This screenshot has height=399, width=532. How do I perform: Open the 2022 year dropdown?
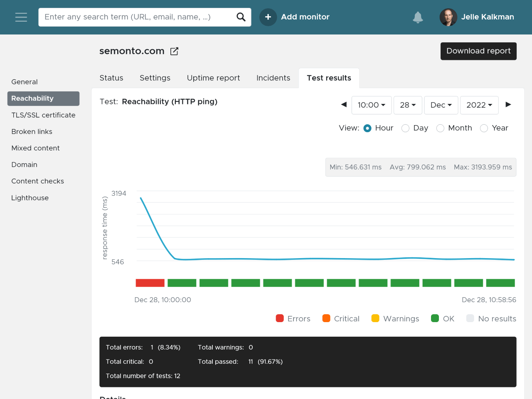coord(479,105)
